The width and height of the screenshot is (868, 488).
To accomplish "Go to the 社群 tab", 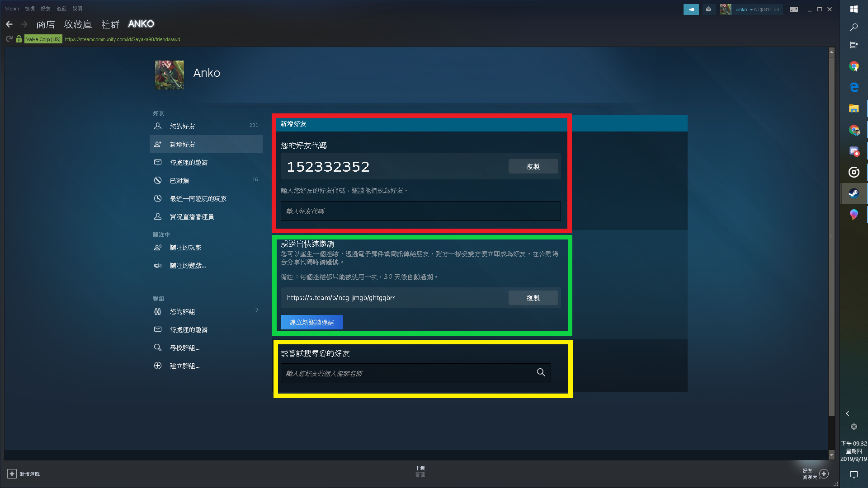I will (110, 24).
